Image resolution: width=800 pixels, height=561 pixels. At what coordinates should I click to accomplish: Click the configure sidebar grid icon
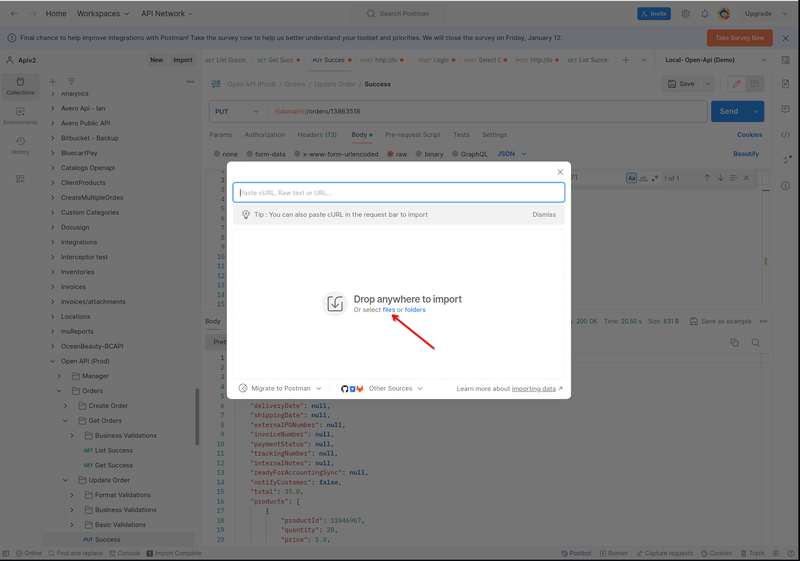tap(20, 179)
